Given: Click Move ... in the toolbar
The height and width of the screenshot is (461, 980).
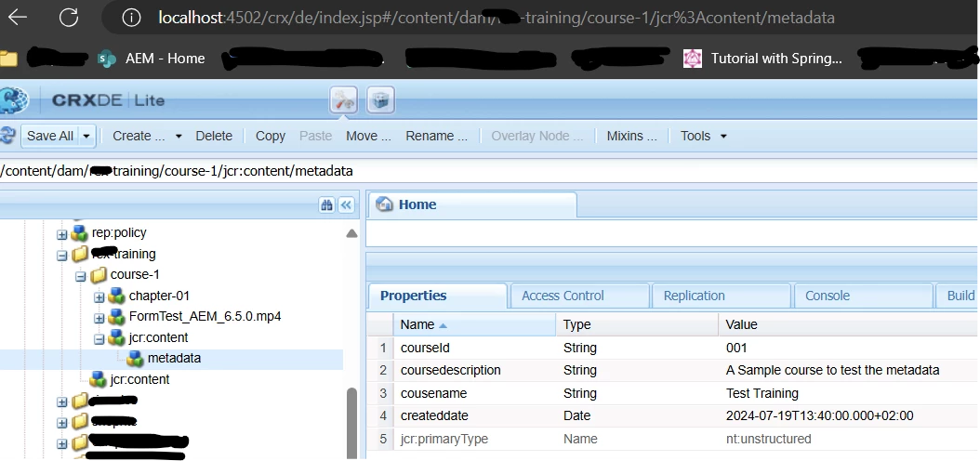Looking at the screenshot, I should click(368, 136).
